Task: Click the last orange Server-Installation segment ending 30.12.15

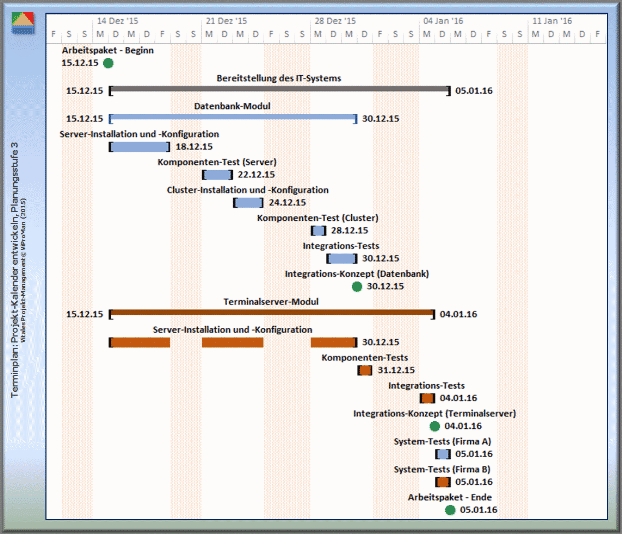Action: tap(334, 342)
